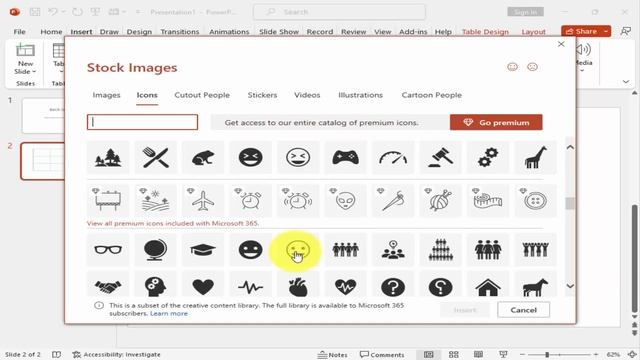The image size is (640, 360).
Task: Select the premium needle and thread icon
Action: (x=393, y=200)
